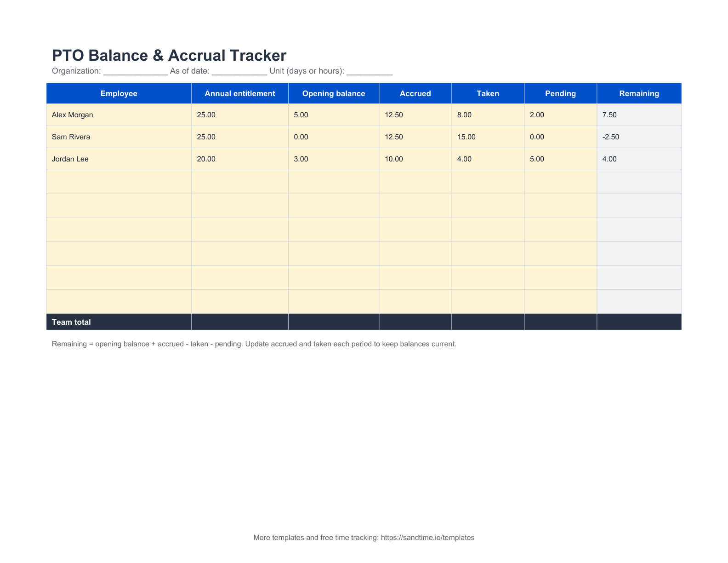Select the Sam Rivera employee cell
The width and height of the screenshot is (728, 563).
[119, 137]
